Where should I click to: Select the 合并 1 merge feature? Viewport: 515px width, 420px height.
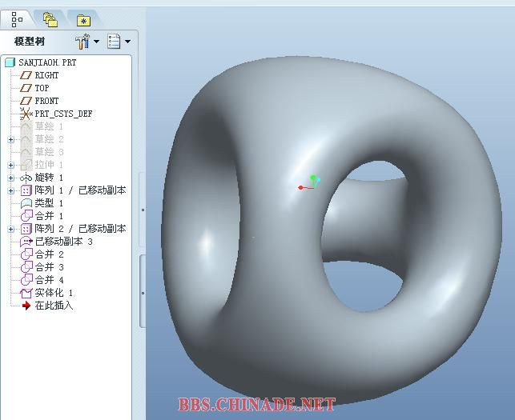coord(49,216)
